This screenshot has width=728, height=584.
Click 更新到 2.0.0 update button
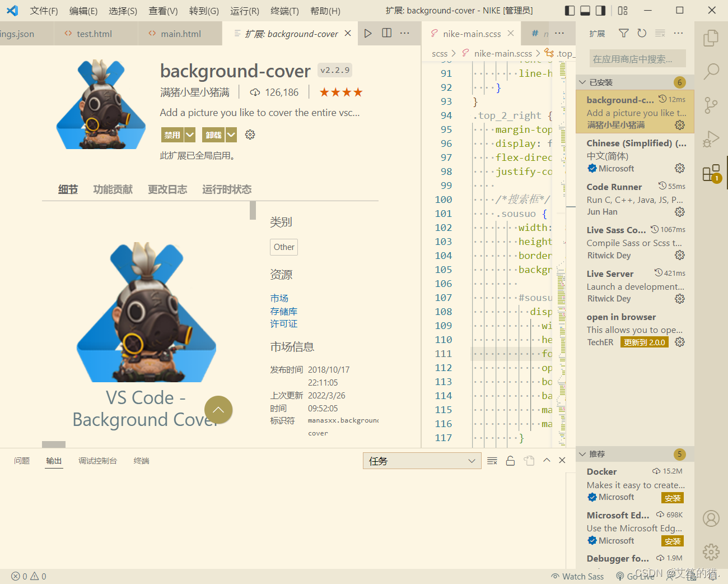[x=645, y=342]
